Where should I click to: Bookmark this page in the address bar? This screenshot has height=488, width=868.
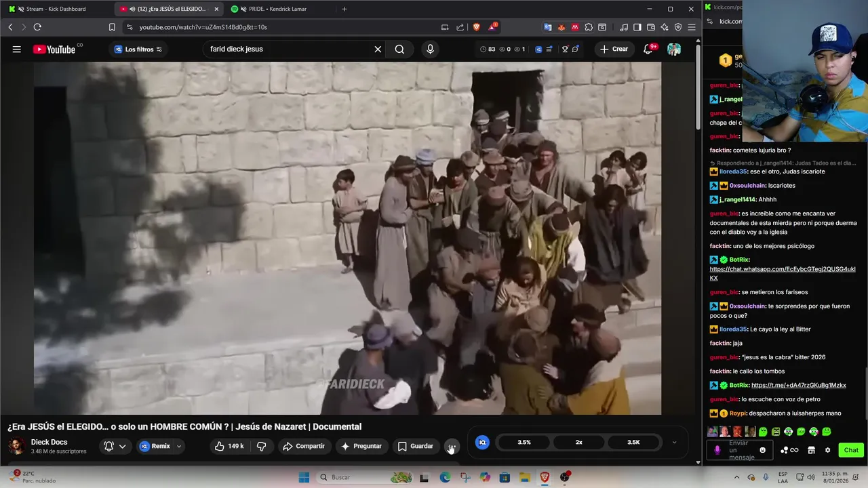pos(112,27)
